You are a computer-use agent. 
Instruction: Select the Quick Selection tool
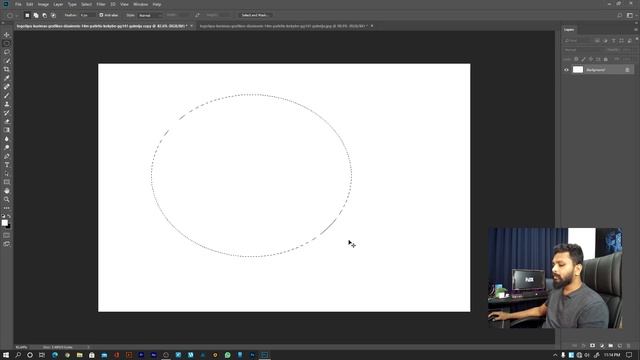click(7, 61)
